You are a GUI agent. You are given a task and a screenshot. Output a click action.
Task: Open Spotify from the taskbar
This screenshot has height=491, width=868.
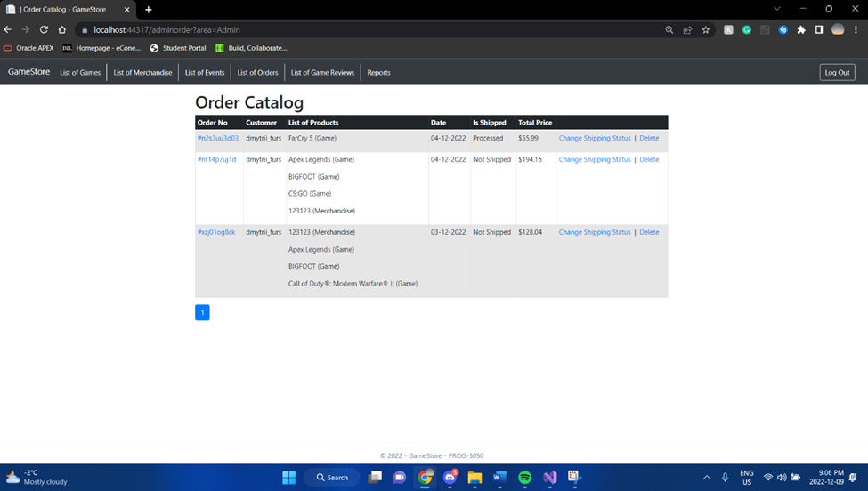524,477
